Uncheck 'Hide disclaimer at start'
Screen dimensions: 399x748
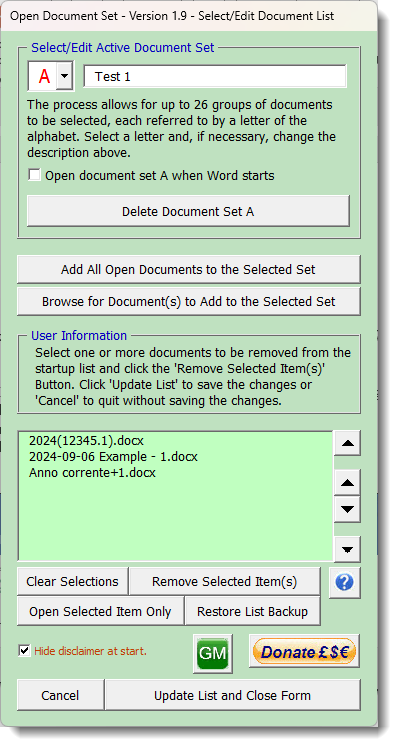(x=24, y=650)
